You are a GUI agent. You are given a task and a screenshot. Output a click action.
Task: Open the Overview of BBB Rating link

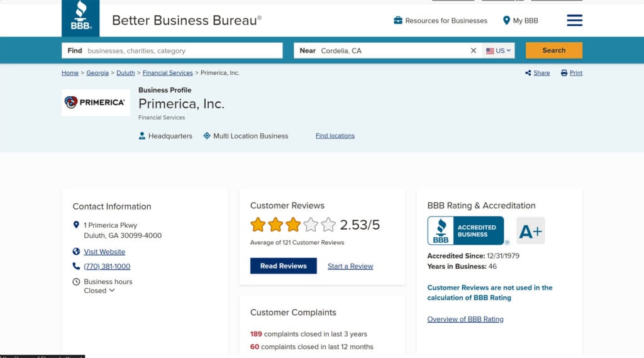click(x=465, y=319)
